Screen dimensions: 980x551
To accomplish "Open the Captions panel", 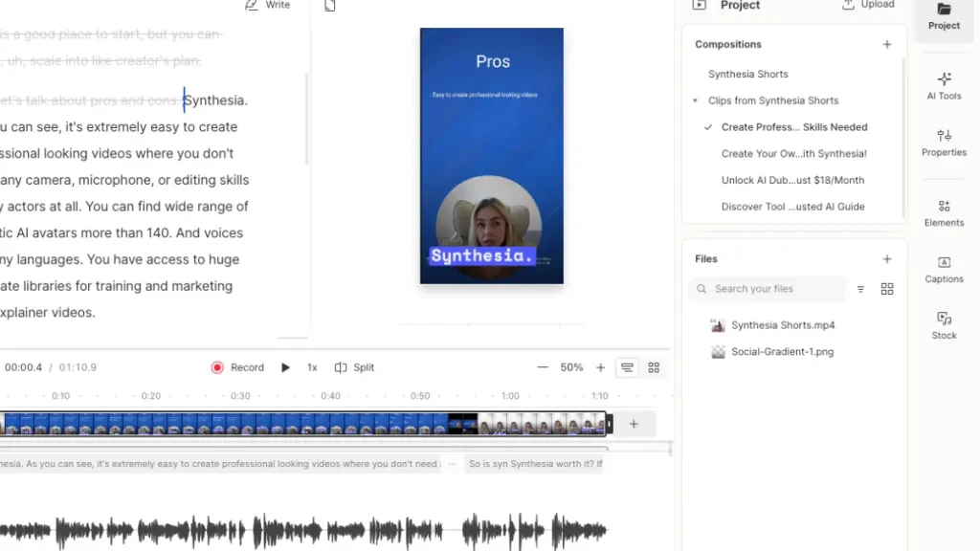I will click(x=944, y=271).
